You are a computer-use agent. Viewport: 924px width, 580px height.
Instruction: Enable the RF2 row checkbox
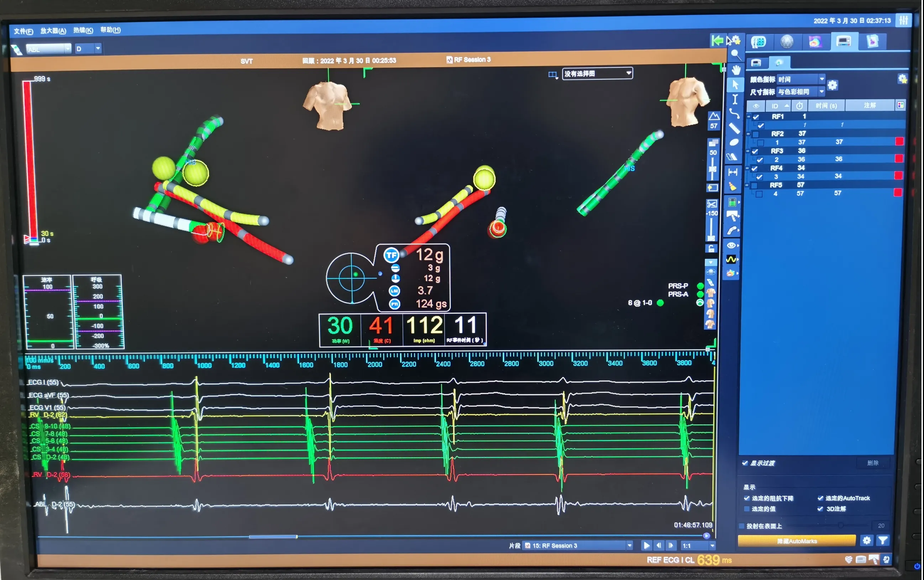(x=756, y=134)
